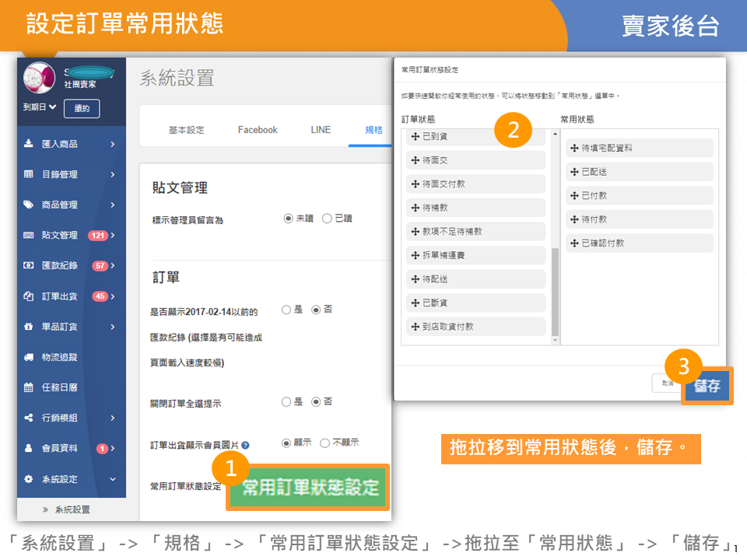Expand the 行銷模組 submenu arrow

(x=112, y=418)
